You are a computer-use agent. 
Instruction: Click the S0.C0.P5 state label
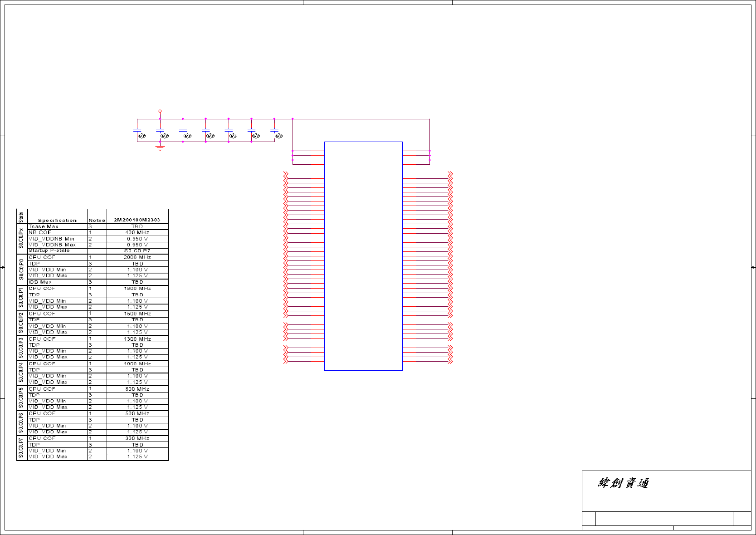tap(21, 398)
